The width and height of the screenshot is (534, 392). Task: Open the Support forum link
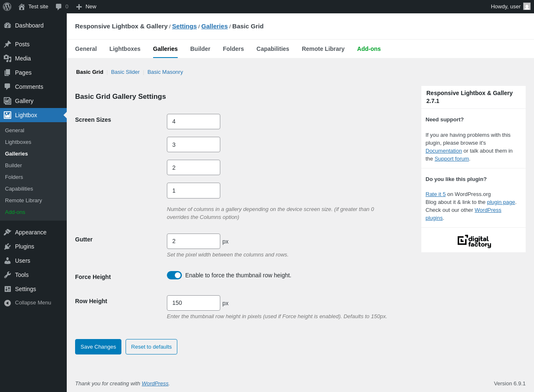(451, 158)
